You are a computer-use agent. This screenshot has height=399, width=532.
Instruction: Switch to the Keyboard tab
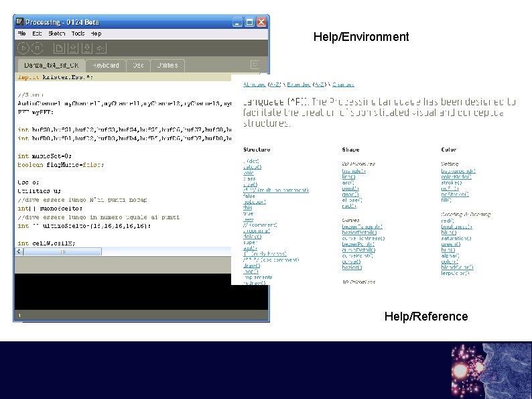[106, 65]
